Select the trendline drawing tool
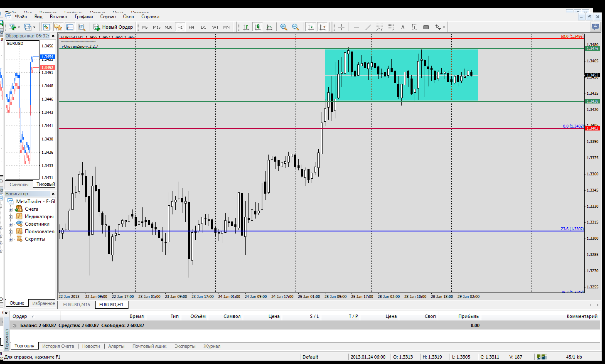Viewport: 605px width, 364px height. (368, 27)
